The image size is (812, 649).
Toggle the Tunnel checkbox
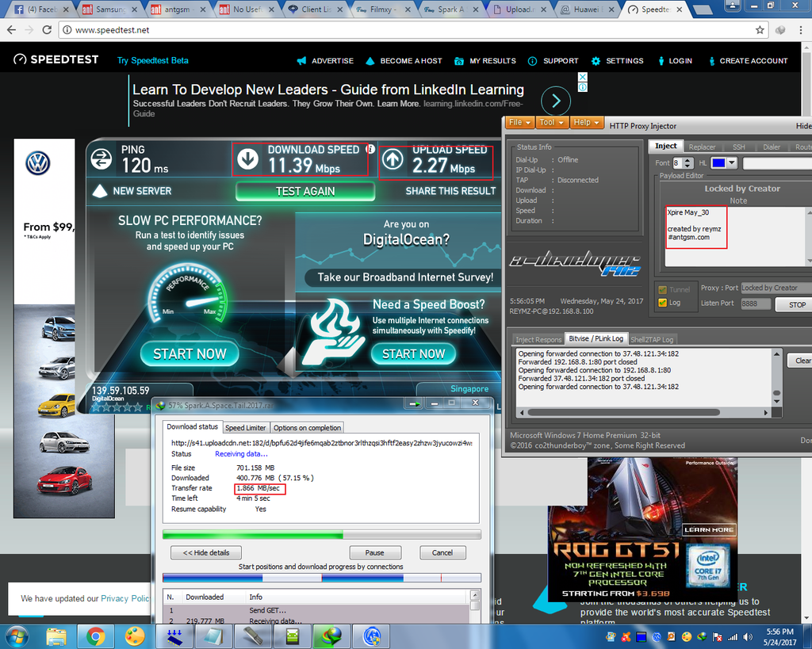click(663, 290)
